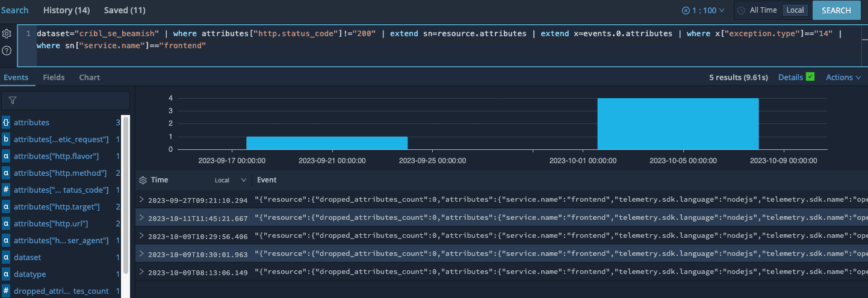The width and height of the screenshot is (868, 298).
Task: Open the Actions dropdown menu
Action: click(x=843, y=77)
